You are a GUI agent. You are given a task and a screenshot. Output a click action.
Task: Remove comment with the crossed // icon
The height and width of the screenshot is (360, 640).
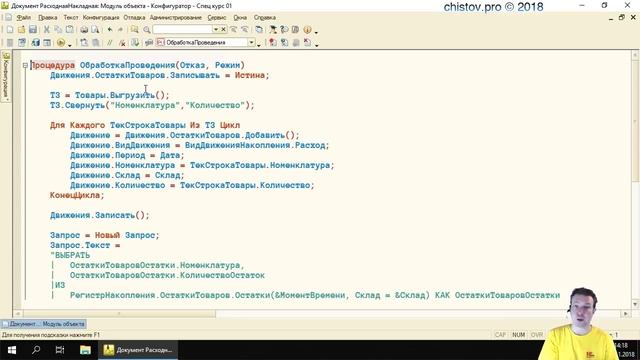(122, 42)
